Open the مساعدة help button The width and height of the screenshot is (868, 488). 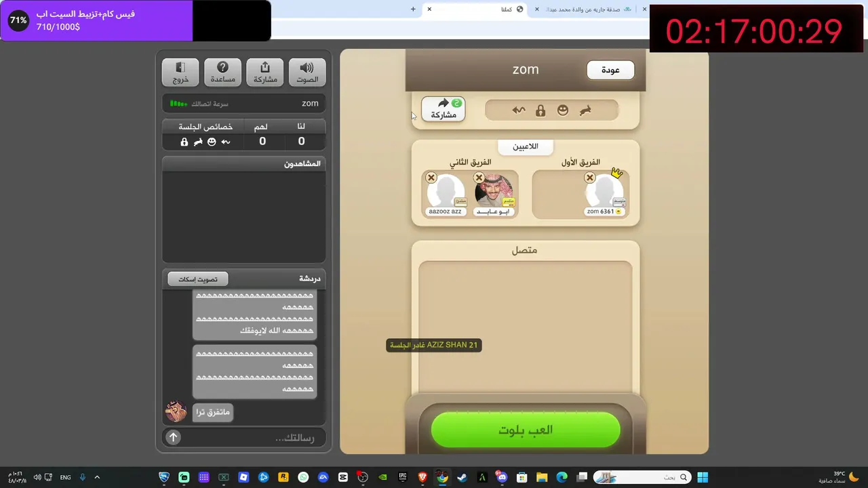coord(222,73)
